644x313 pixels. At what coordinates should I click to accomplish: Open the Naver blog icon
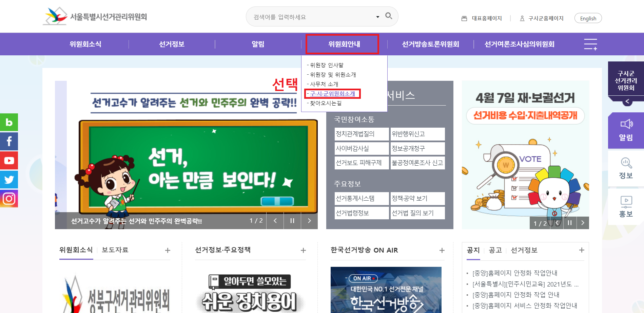coord(9,122)
